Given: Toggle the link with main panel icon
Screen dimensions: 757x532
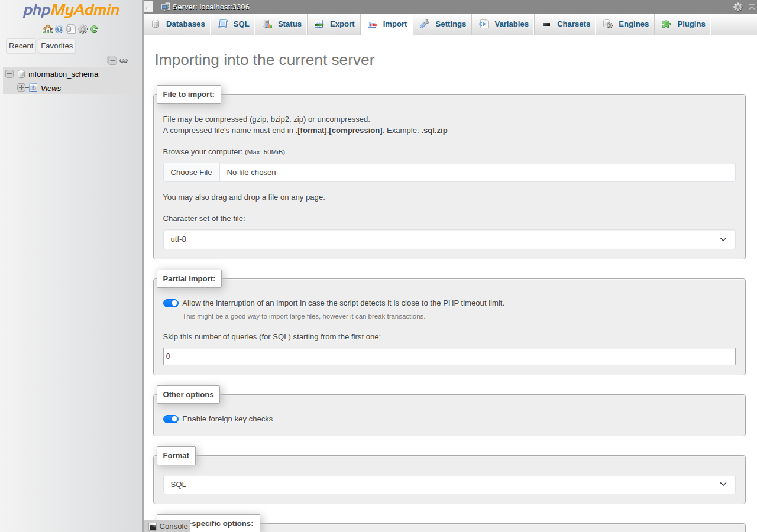Looking at the screenshot, I should pyautogui.click(x=124, y=60).
